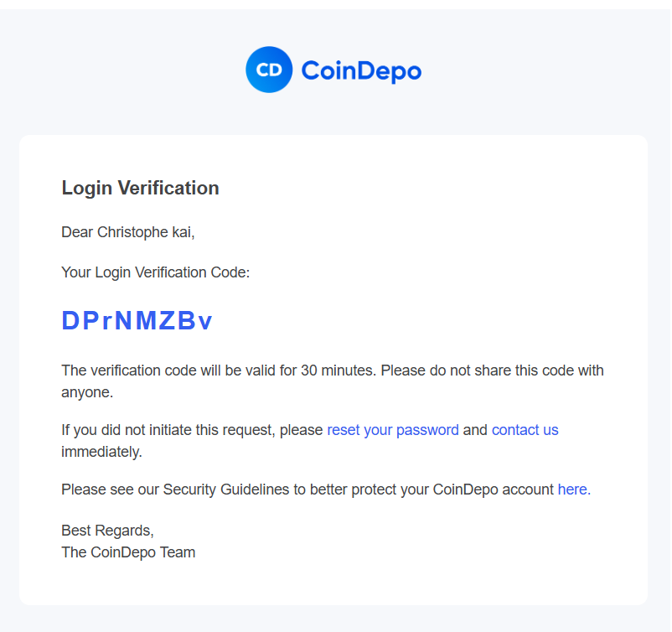672x632 pixels.
Task: Click the word 'and' between the two links
Action: click(x=475, y=430)
